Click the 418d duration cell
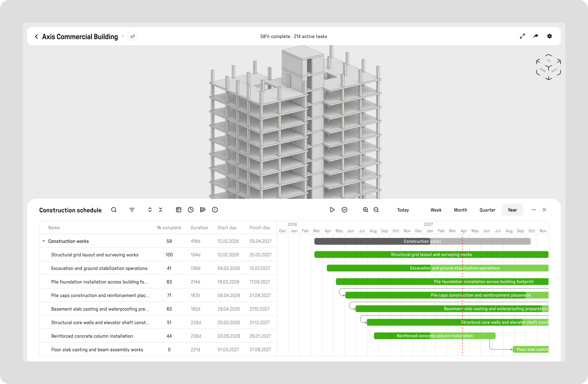588x384 pixels. pyautogui.click(x=195, y=241)
